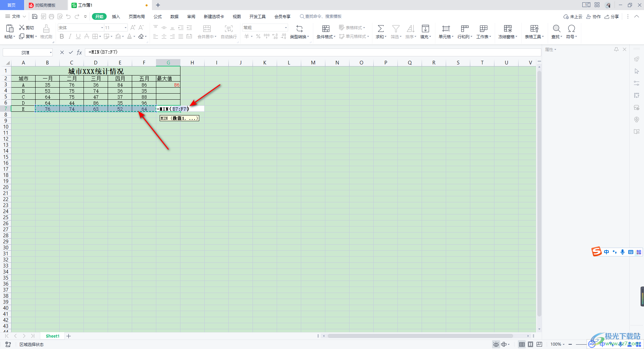This screenshot has height=349, width=644.
Task: Click the Save icon in quick toolbar
Action: coord(35,16)
